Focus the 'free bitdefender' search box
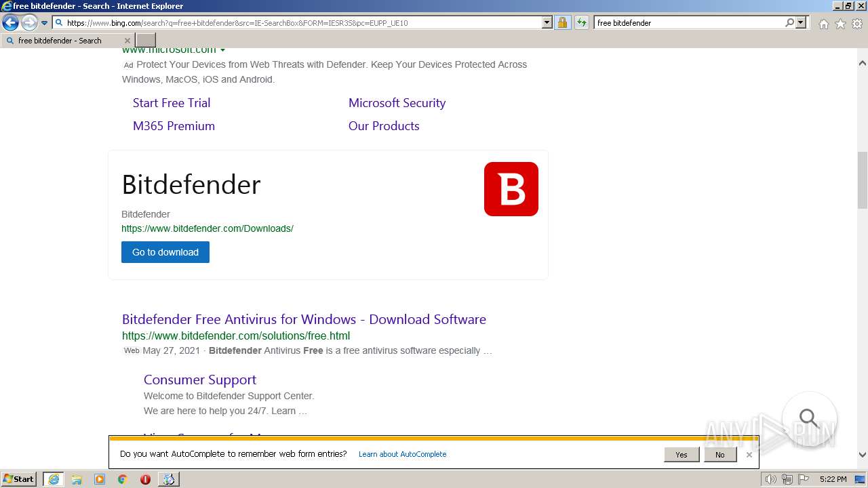This screenshot has width=868, height=488. coord(688,22)
